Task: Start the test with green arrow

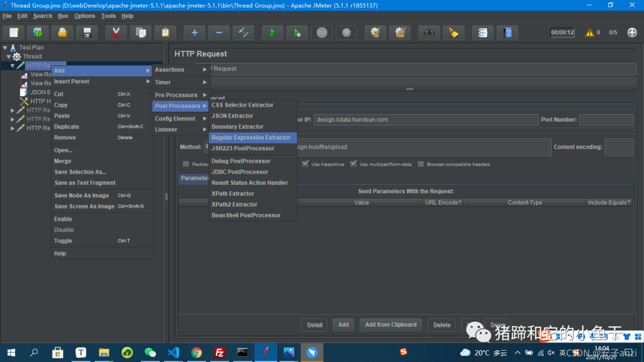Action: (x=273, y=32)
